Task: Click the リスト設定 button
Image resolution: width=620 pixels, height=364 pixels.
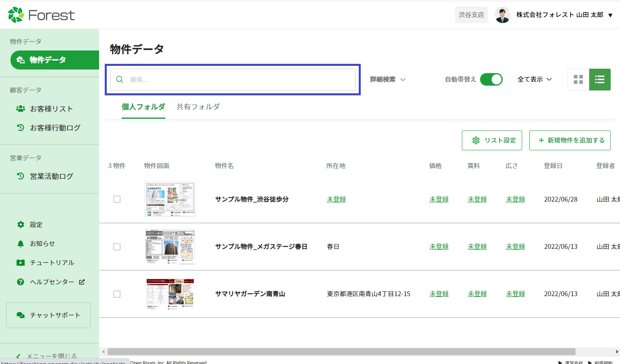Action: tap(492, 140)
